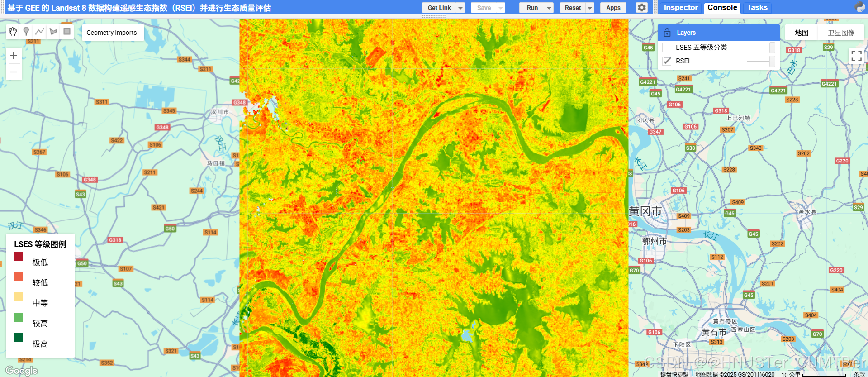Choose the add marker tool

[x=26, y=31]
